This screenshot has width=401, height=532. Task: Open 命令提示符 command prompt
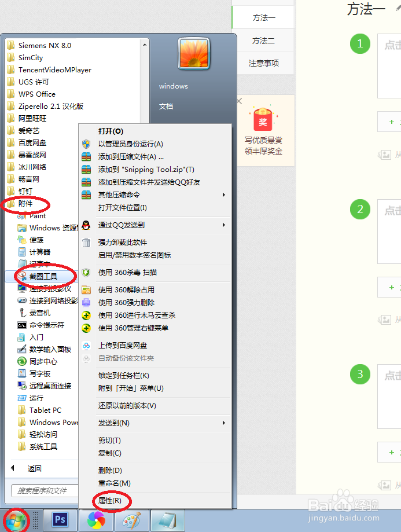point(46,325)
